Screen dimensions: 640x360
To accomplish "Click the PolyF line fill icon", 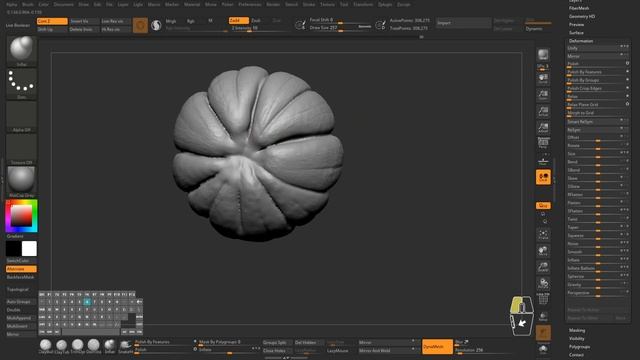I will tap(543, 300).
